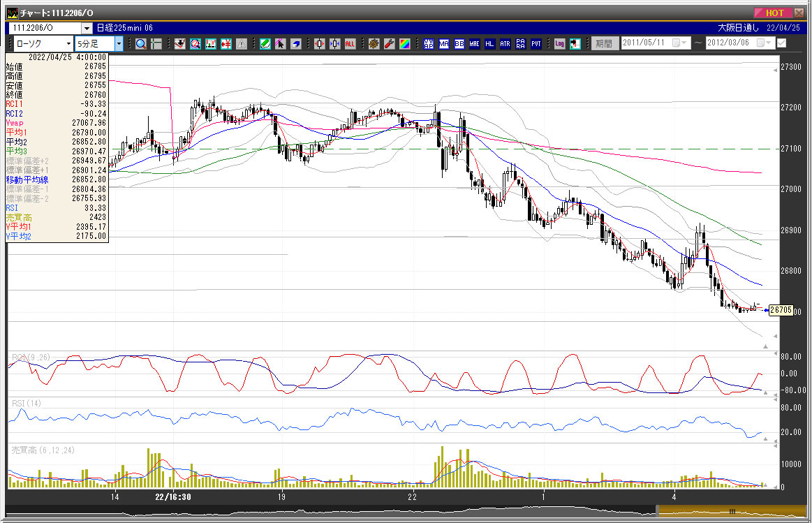
Task: Open the end date 2012/03/06 calendar dropdown
Action: point(765,43)
